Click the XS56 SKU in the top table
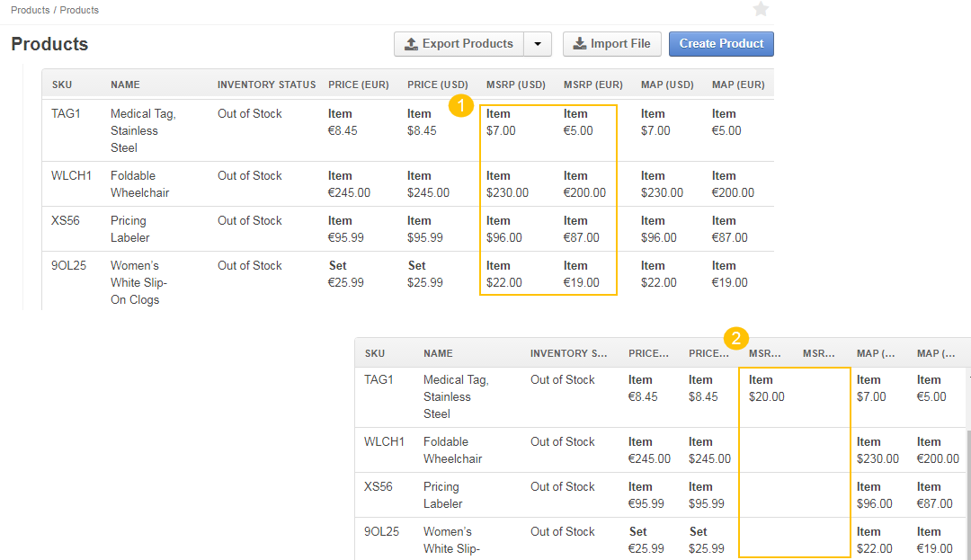This screenshot has height=560, width=971. 66,221
